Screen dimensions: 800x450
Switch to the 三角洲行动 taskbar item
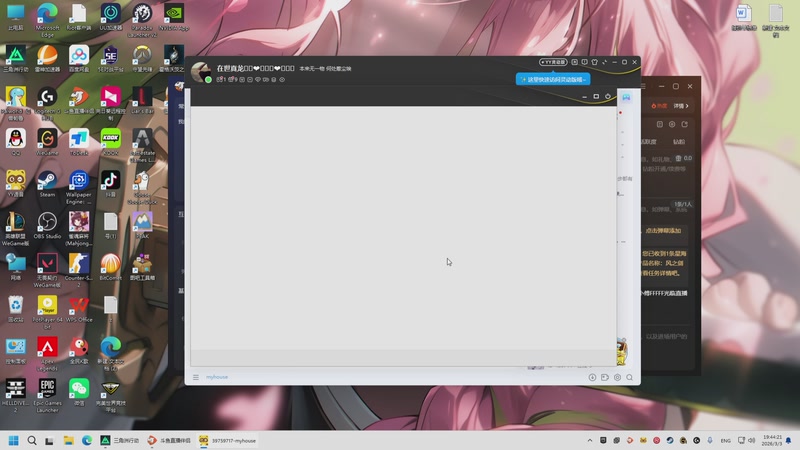119,440
